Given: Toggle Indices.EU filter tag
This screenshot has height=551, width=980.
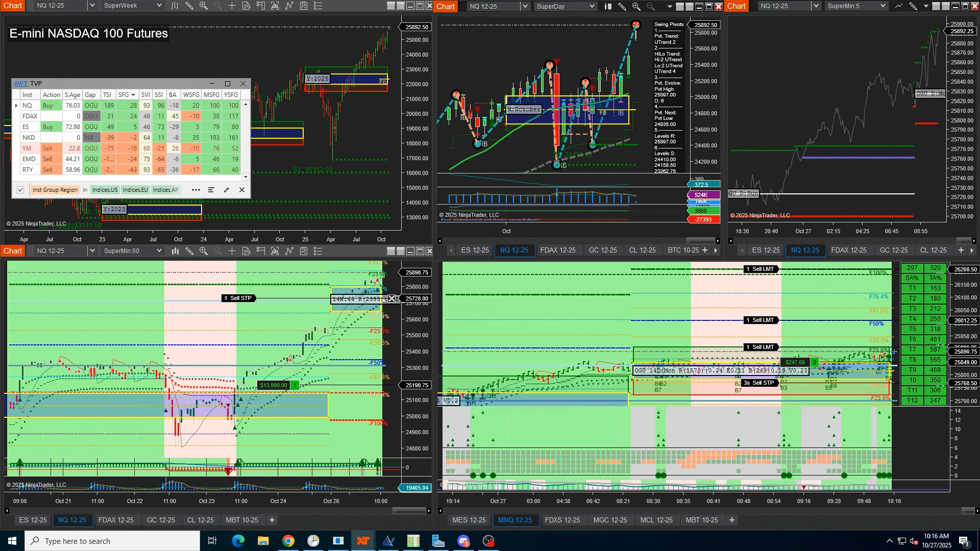Looking at the screenshot, I should [x=135, y=190].
